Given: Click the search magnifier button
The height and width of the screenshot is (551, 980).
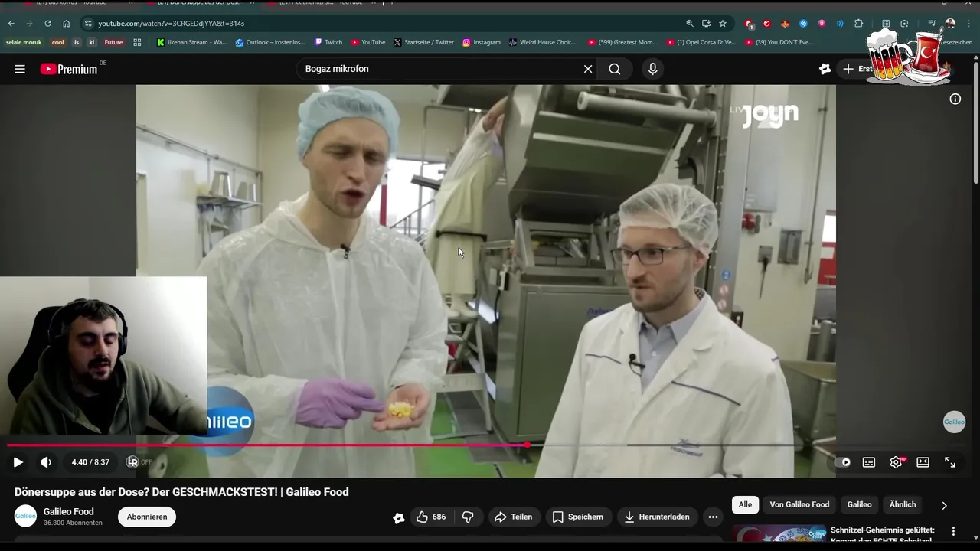Looking at the screenshot, I should [614, 69].
